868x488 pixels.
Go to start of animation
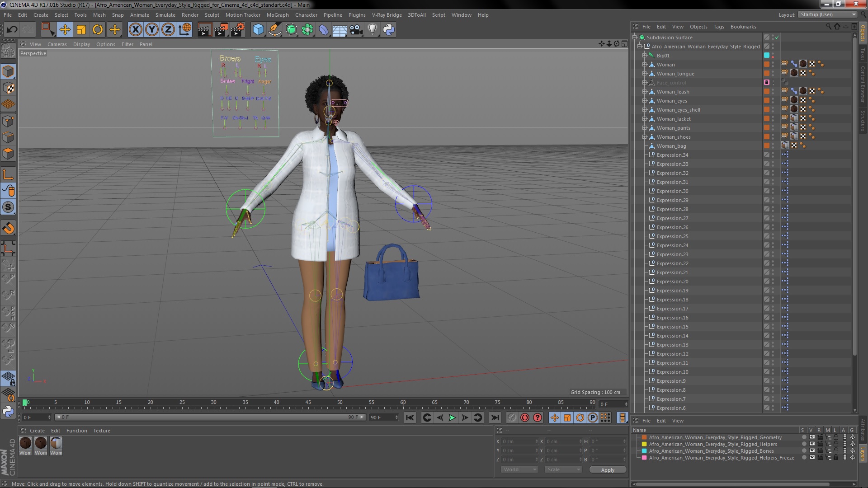(410, 418)
